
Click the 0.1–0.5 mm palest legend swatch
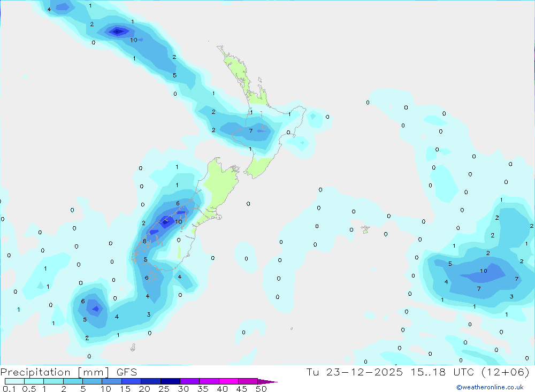pos(14,381)
